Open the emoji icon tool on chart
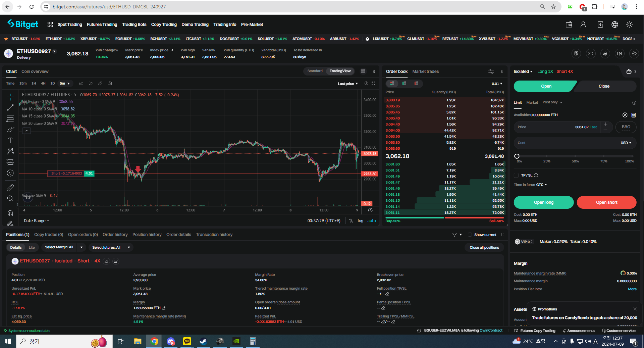The image size is (644, 348). (x=10, y=173)
